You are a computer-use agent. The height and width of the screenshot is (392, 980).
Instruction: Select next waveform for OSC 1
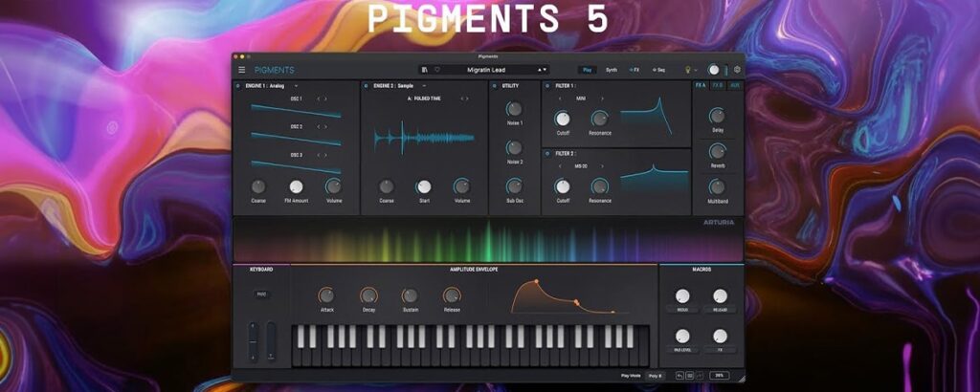tap(325, 98)
